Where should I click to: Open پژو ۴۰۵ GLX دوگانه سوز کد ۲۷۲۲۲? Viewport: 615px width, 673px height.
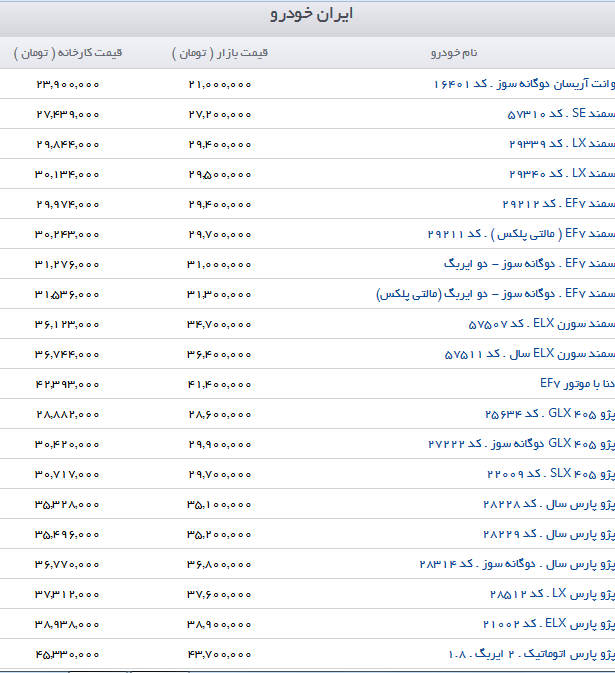point(521,444)
